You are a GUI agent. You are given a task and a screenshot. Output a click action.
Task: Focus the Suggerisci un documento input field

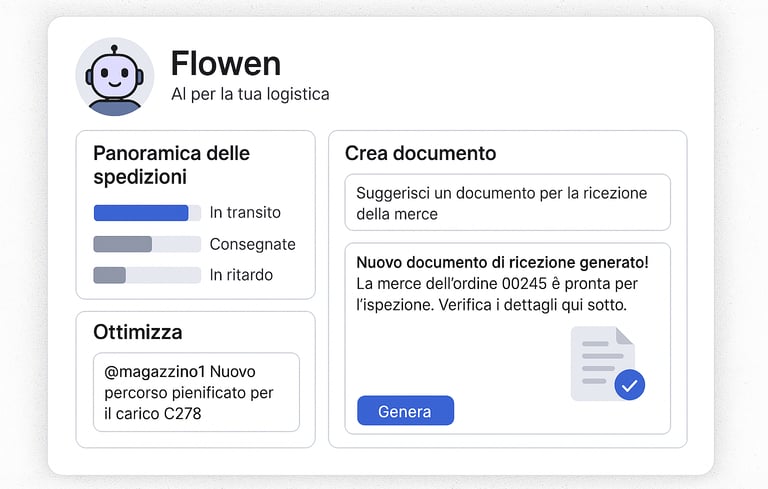506,203
